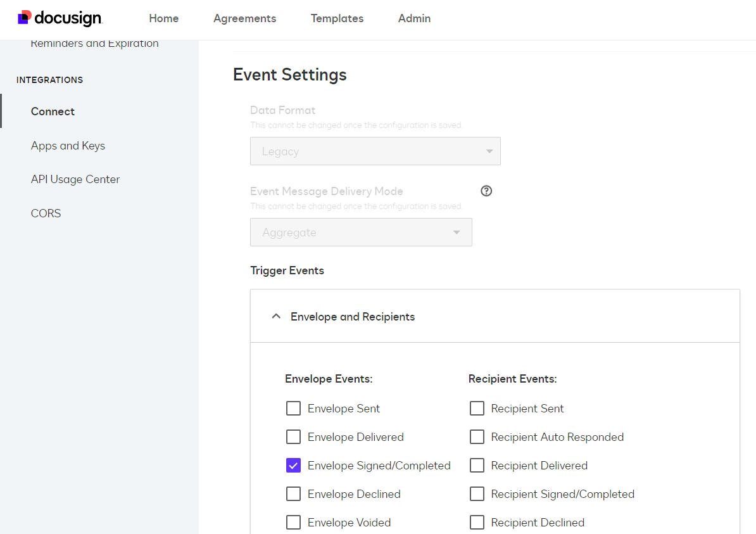Open help for Event Message Delivery Mode
This screenshot has width=756, height=534.
coord(486,191)
